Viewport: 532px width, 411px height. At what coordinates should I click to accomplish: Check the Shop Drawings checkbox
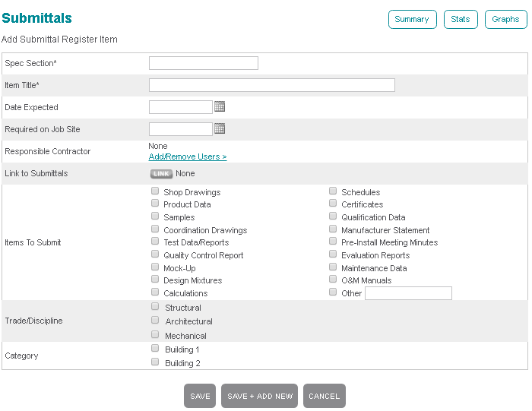point(156,191)
